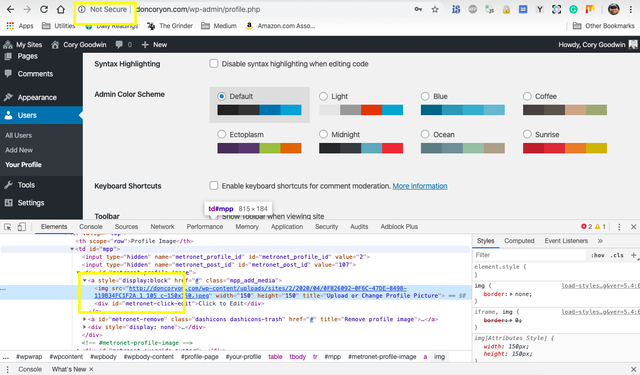Viewport: 640px width, 375px height.
Task: Switch to the Sources tab
Action: click(x=126, y=227)
